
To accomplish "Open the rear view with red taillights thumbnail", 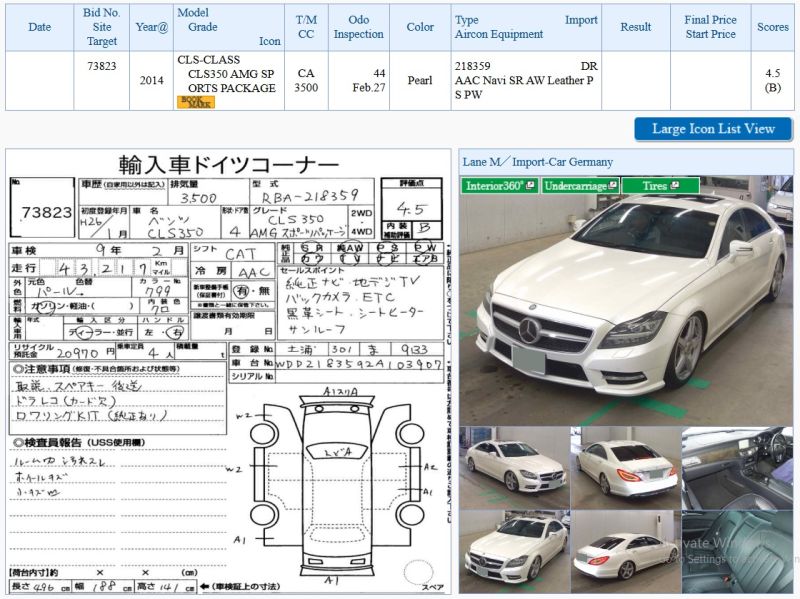I will tap(626, 468).
